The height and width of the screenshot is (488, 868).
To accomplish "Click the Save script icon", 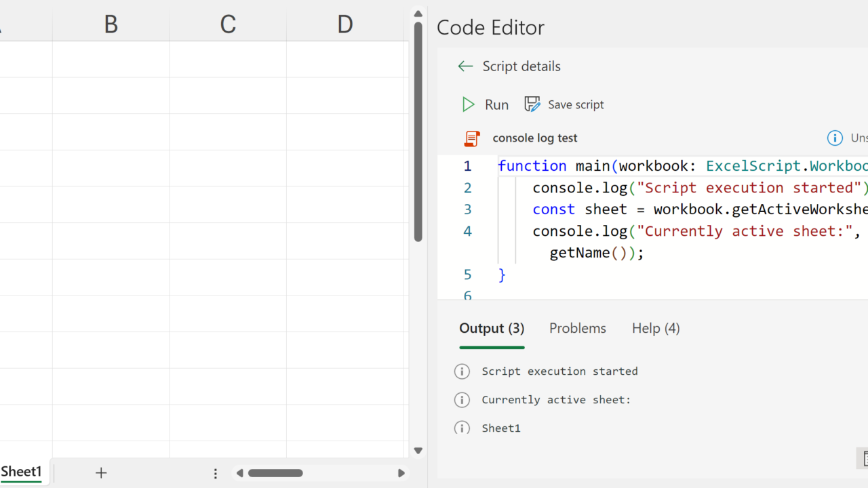I will tap(532, 104).
